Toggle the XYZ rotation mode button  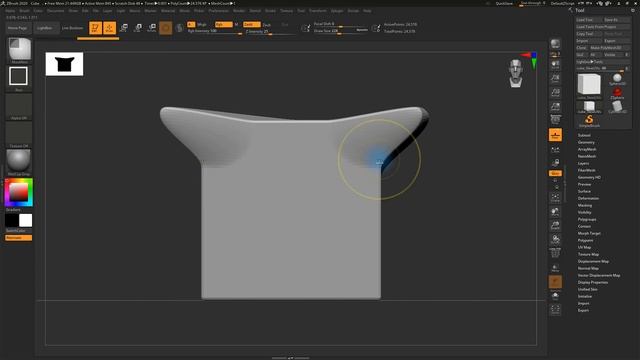(555, 173)
